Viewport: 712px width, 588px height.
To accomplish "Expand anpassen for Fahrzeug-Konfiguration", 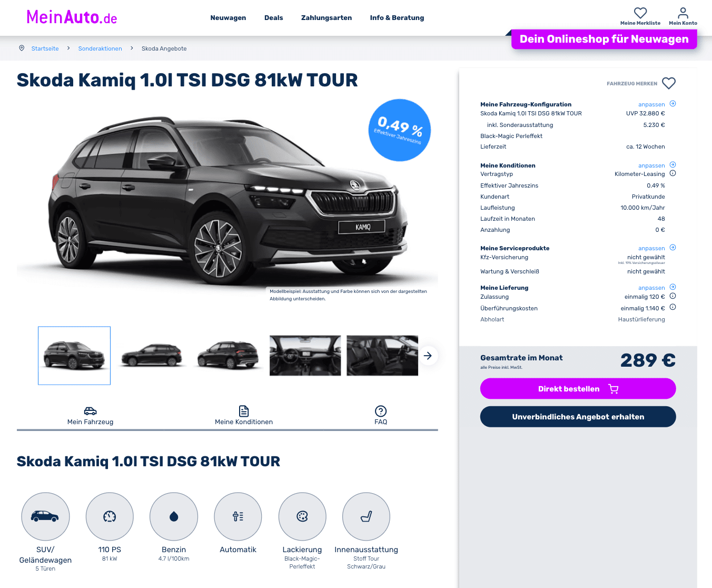I will (657, 104).
